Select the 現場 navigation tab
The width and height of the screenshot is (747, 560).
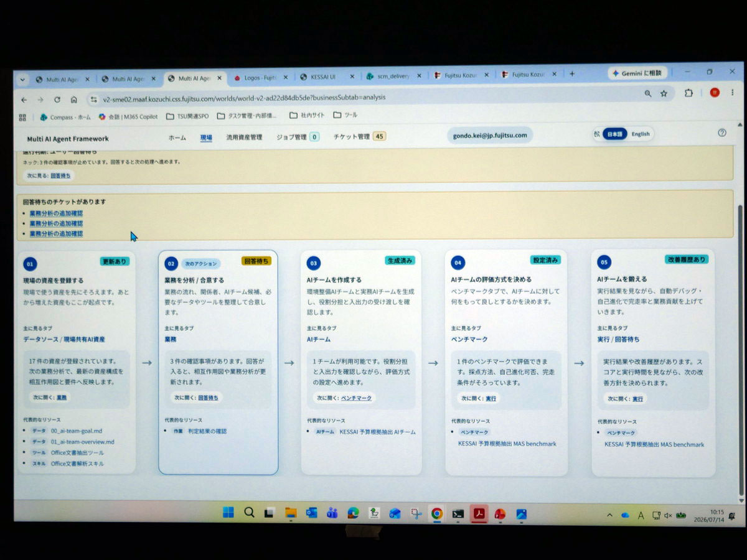coord(206,138)
